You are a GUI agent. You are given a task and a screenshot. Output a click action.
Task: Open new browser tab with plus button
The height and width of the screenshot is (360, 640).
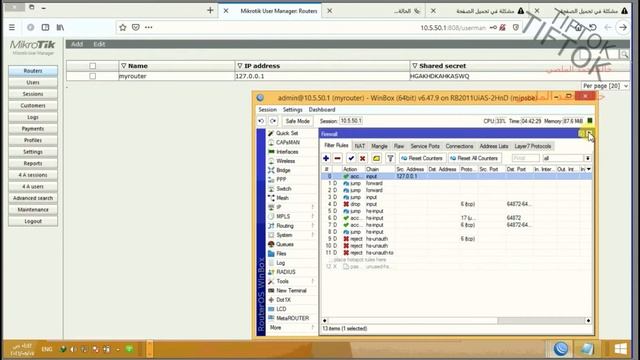[210, 11]
